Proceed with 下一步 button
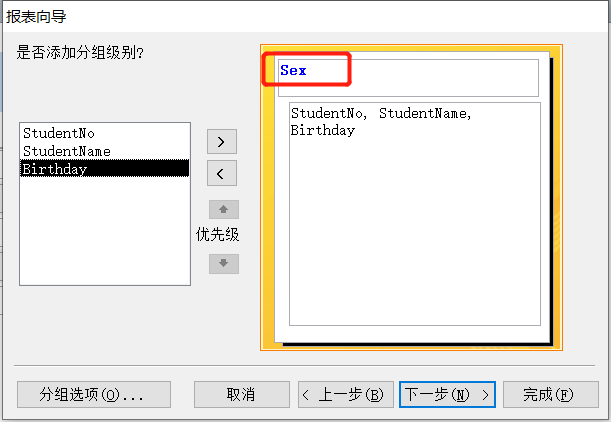This screenshot has height=422, width=611. 446,394
